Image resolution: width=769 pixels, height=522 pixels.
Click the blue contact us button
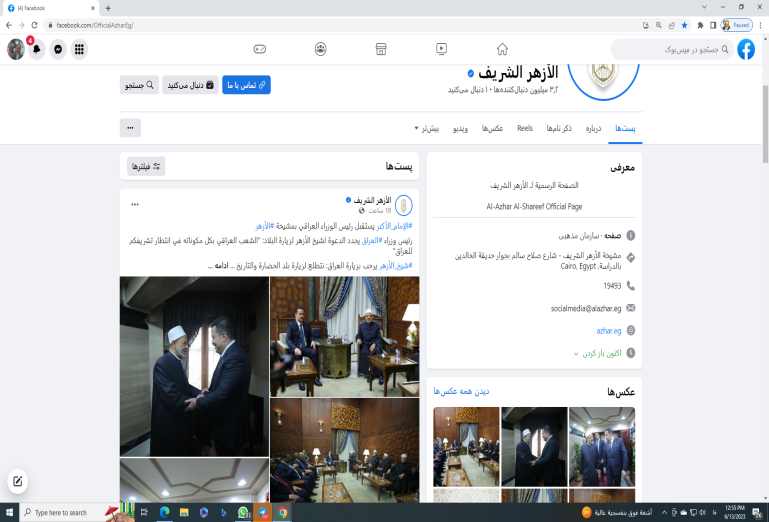click(246, 85)
